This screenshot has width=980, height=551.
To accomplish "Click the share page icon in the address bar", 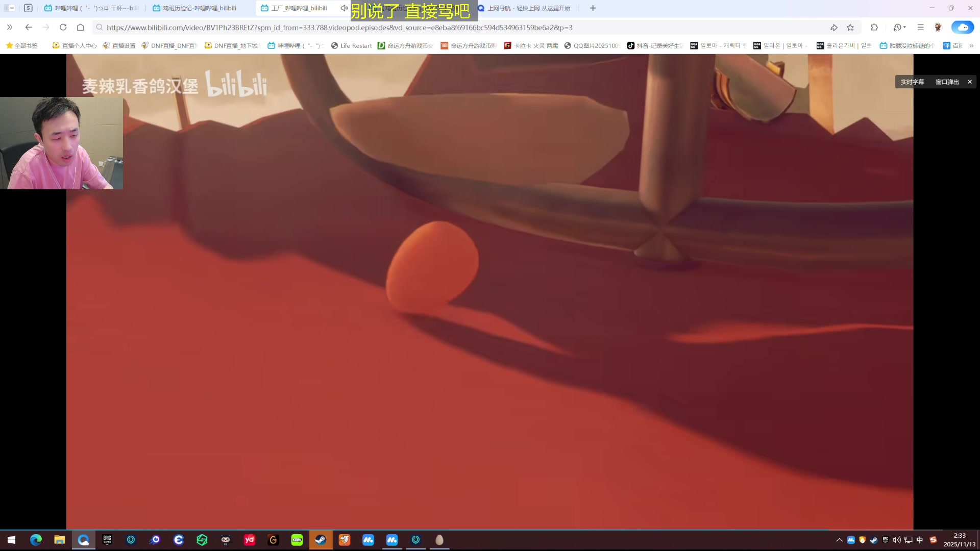I will click(834, 28).
